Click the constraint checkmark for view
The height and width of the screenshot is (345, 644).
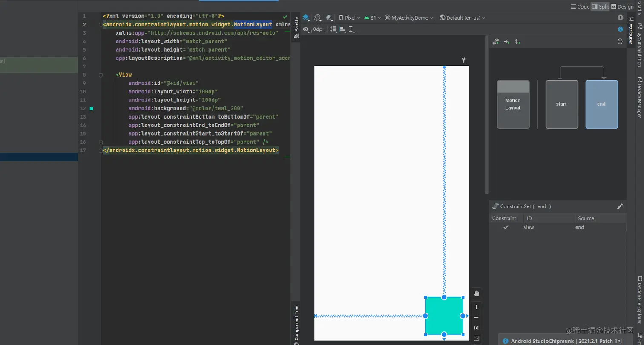(x=506, y=227)
